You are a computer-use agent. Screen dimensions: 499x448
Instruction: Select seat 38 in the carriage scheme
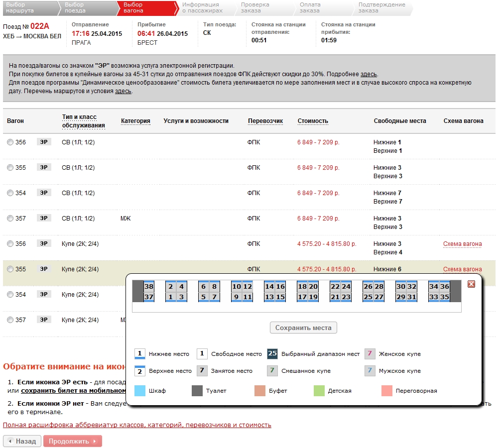(148, 287)
